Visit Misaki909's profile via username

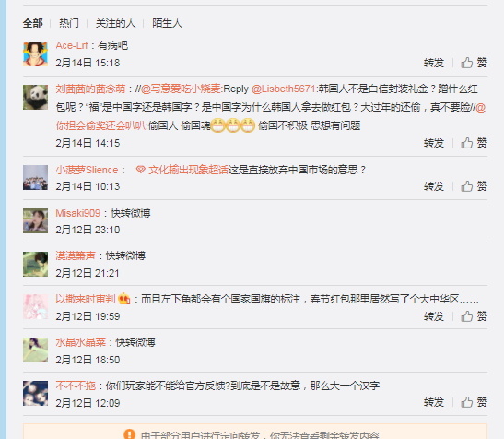77,213
